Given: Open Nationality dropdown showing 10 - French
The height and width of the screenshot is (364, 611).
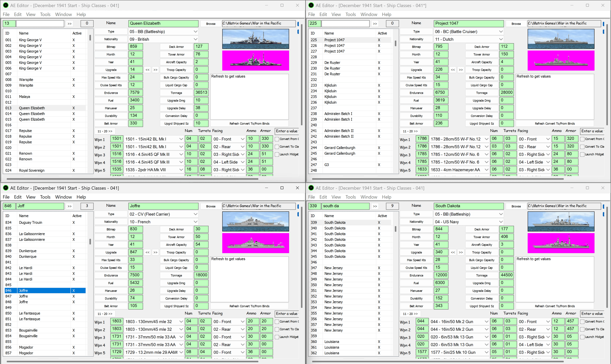Looking at the screenshot, I should coord(163,222).
